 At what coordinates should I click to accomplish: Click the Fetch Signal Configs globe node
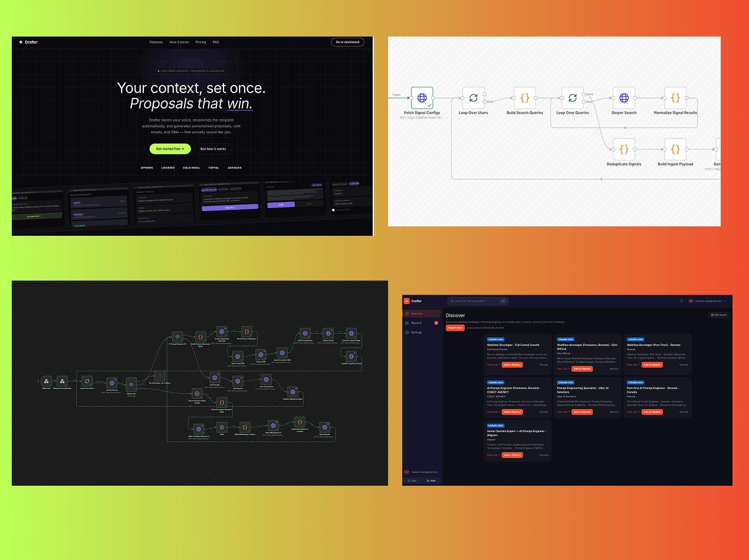coord(422,98)
